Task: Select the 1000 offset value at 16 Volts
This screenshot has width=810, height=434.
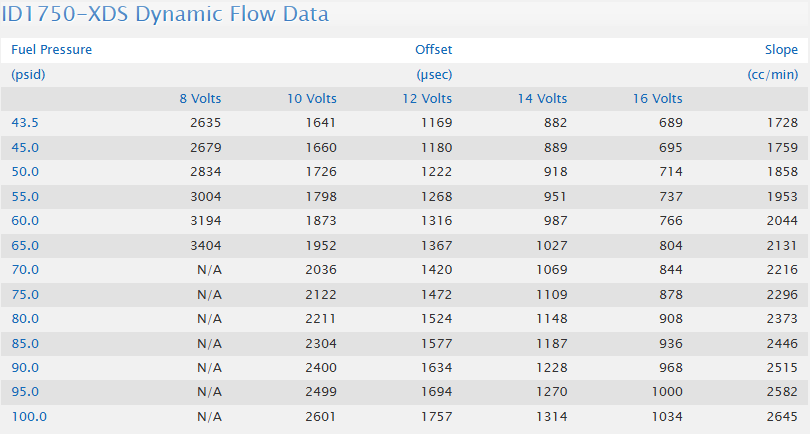Action: click(x=665, y=391)
